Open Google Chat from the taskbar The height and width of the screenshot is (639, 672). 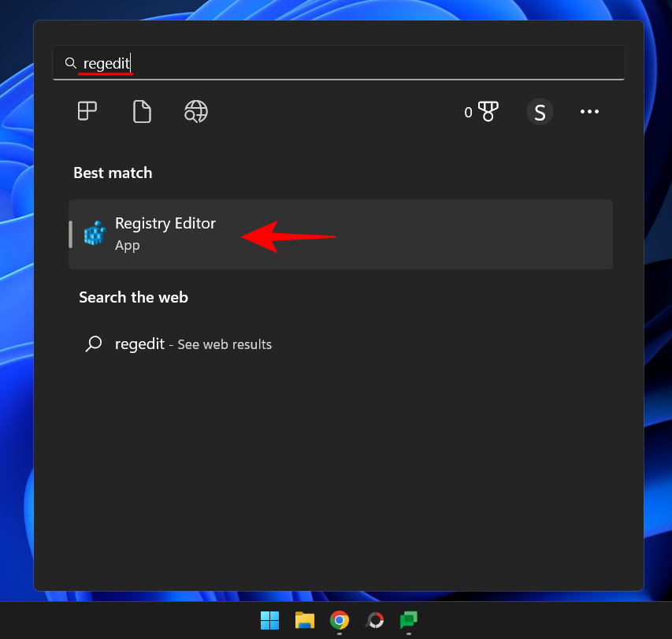(408, 621)
